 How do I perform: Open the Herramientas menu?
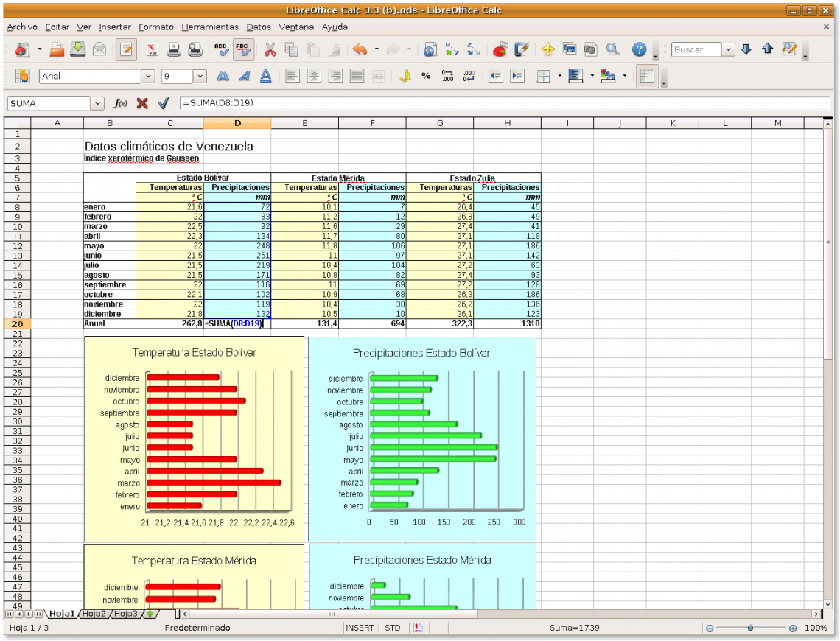click(x=210, y=27)
